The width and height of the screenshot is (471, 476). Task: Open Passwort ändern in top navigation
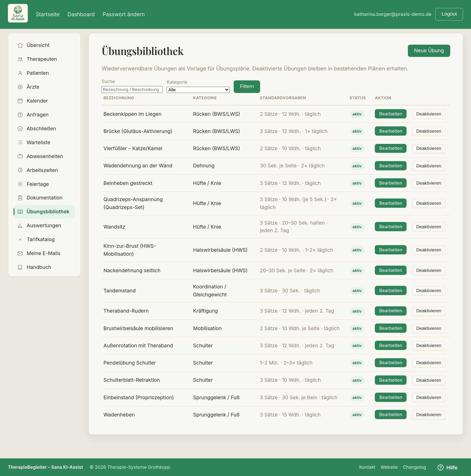coord(124,14)
